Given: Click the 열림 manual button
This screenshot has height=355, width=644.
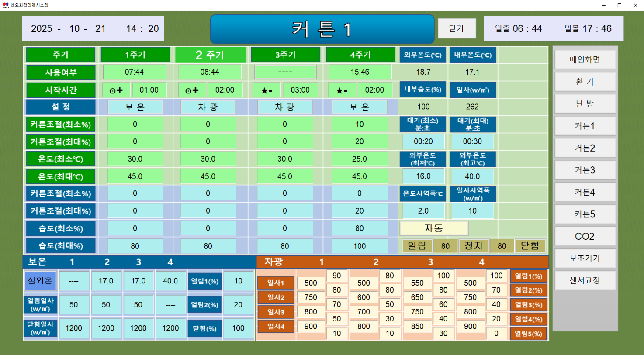Looking at the screenshot, I should (417, 246).
